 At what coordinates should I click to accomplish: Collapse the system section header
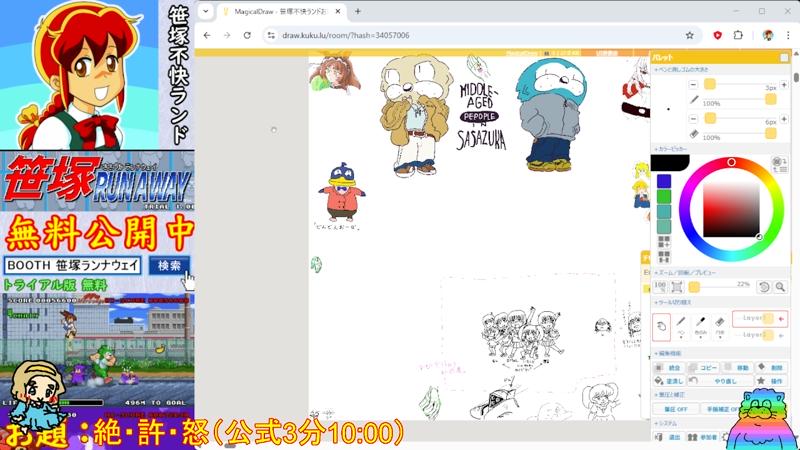pos(666,423)
